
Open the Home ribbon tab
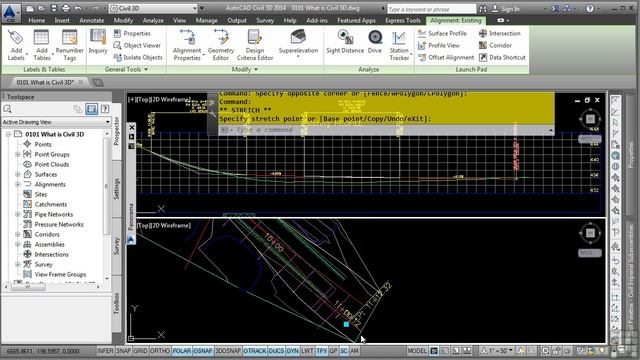[x=37, y=20]
